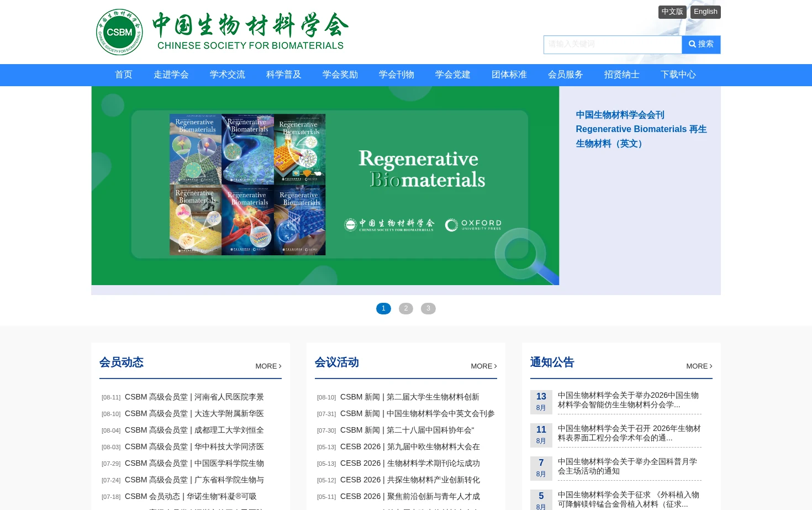
Task: Open the 会议活动 section heading
Action: click(337, 362)
